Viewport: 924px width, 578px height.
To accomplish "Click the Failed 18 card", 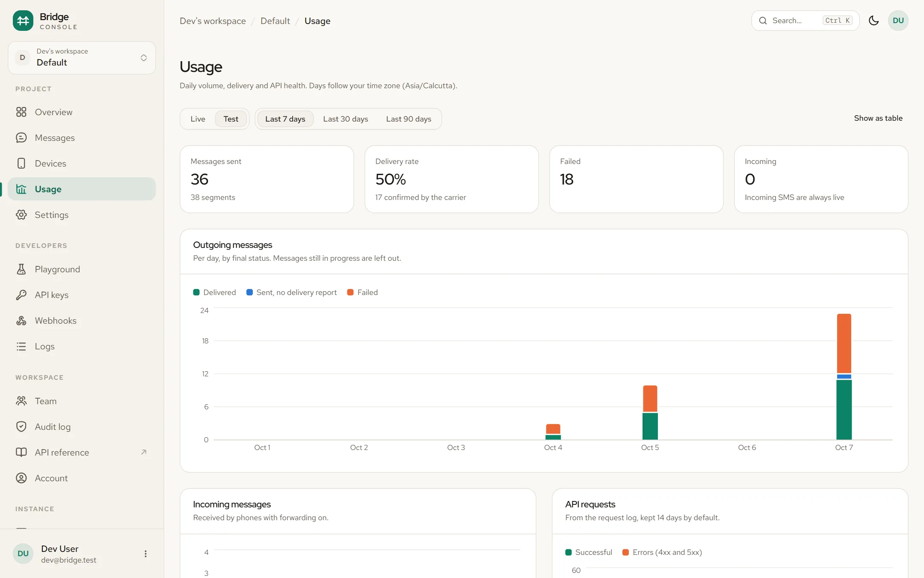I will point(636,179).
